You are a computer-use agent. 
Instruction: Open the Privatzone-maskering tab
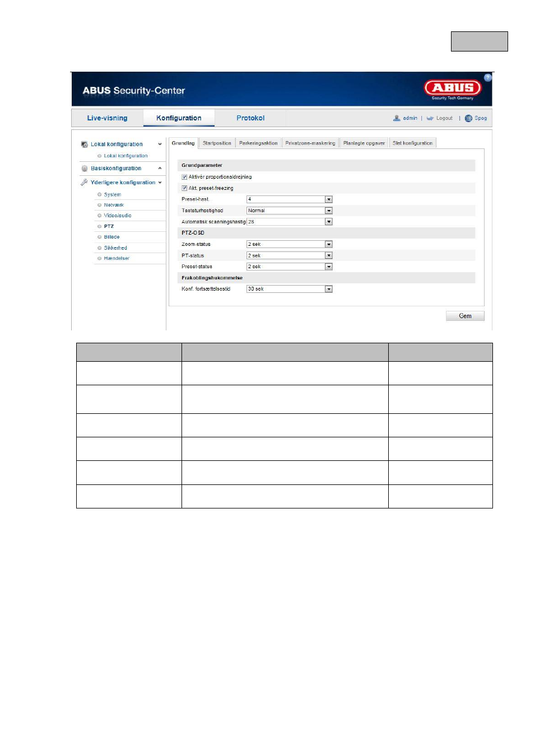click(310, 143)
